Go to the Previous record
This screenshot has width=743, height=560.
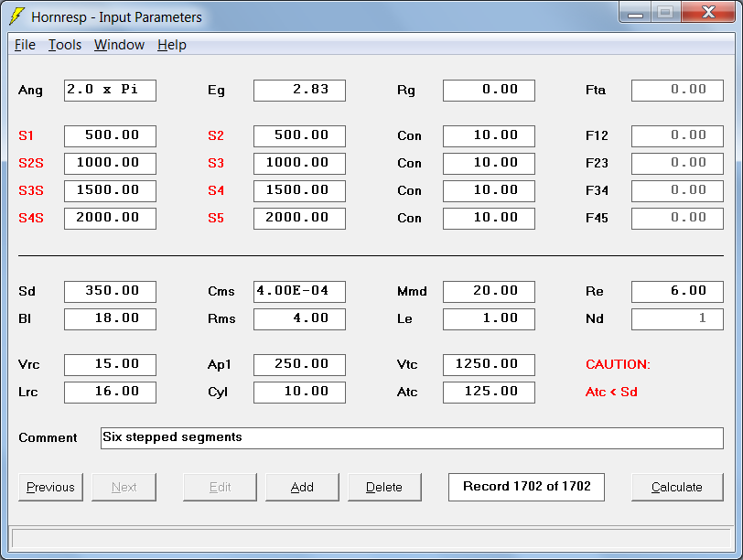click(50, 487)
